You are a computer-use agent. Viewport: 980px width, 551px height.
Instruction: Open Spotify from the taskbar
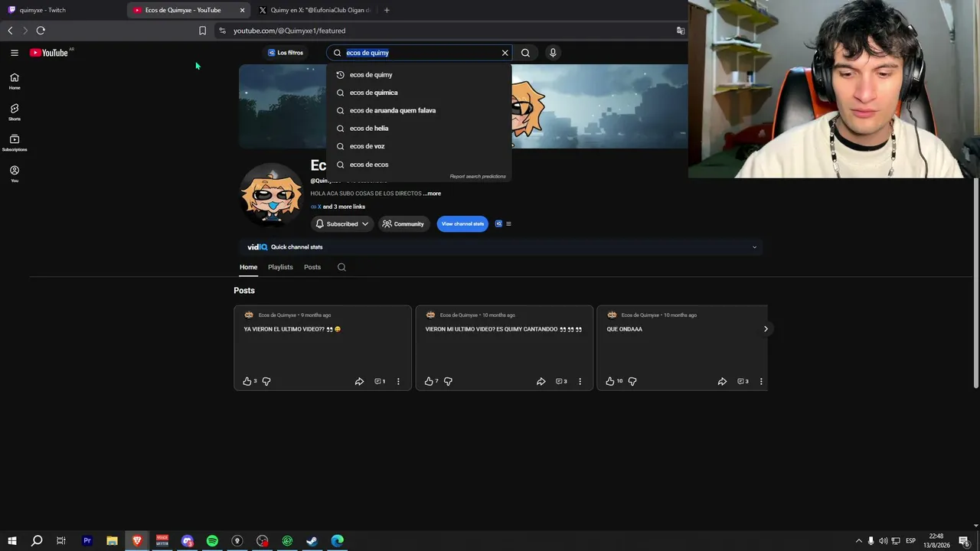212,541
